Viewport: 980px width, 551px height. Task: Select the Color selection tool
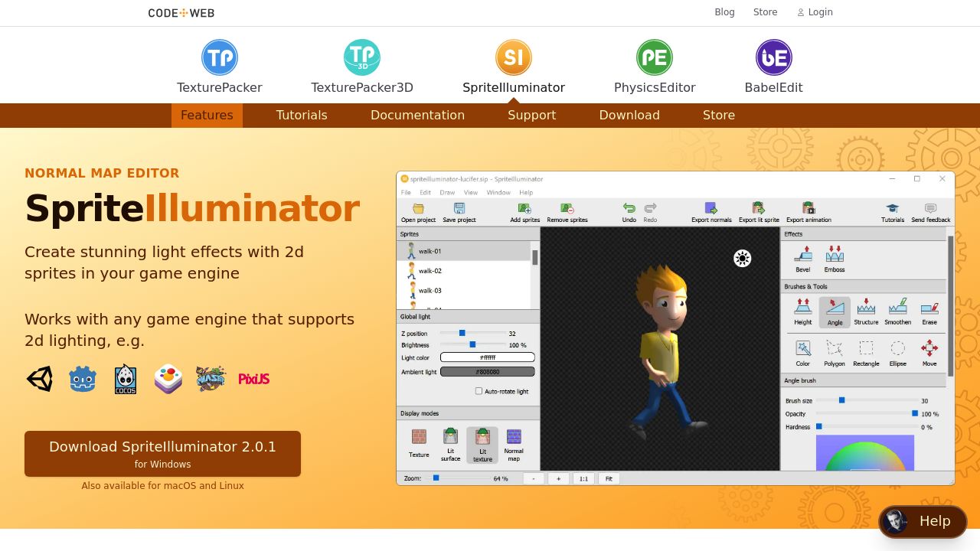803,348
